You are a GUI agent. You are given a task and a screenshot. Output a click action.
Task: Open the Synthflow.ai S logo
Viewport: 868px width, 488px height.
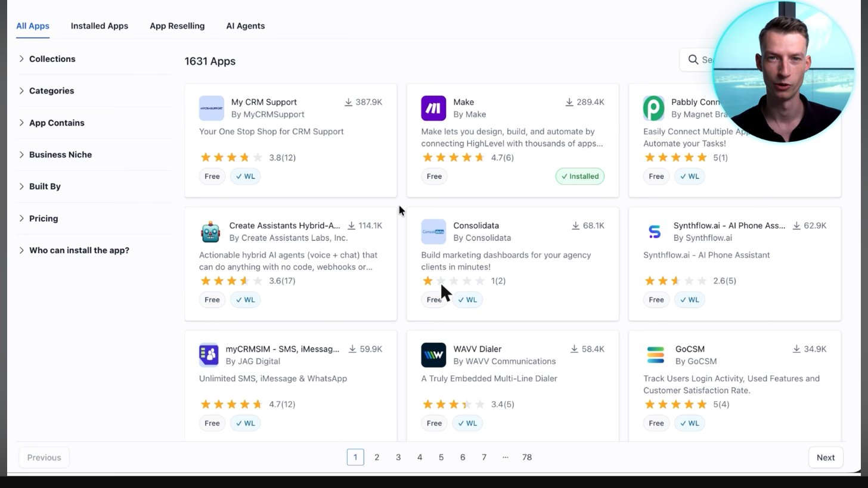(x=655, y=232)
